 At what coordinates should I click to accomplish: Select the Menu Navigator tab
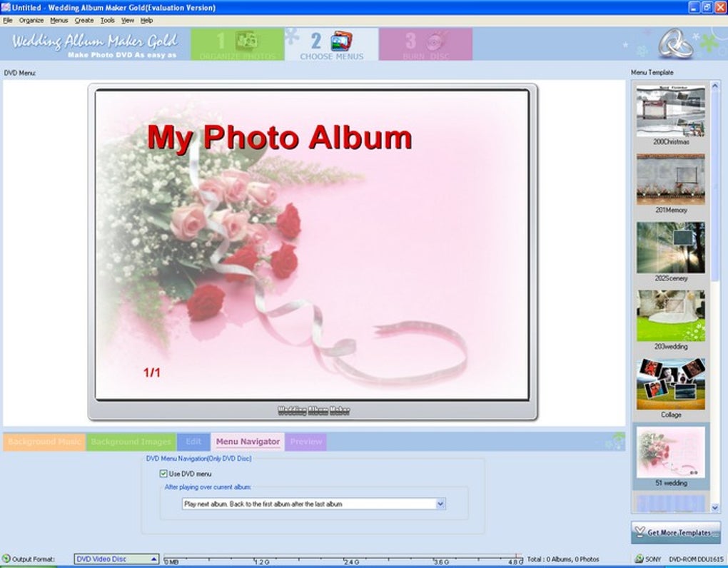tap(248, 442)
